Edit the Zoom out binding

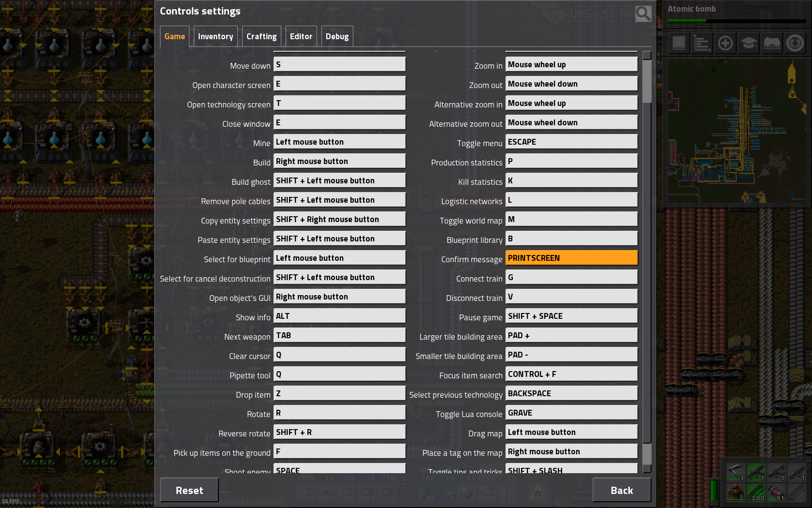571,84
